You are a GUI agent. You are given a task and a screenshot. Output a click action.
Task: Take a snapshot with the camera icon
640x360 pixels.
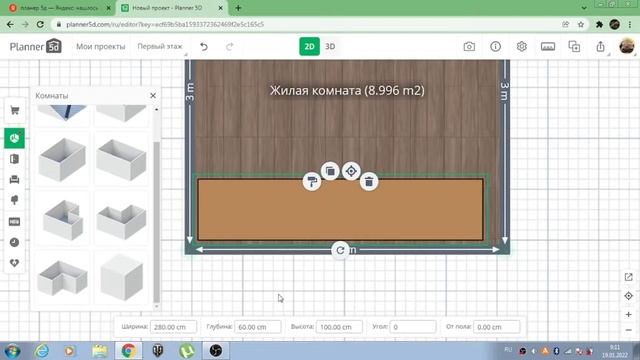pos(469,47)
